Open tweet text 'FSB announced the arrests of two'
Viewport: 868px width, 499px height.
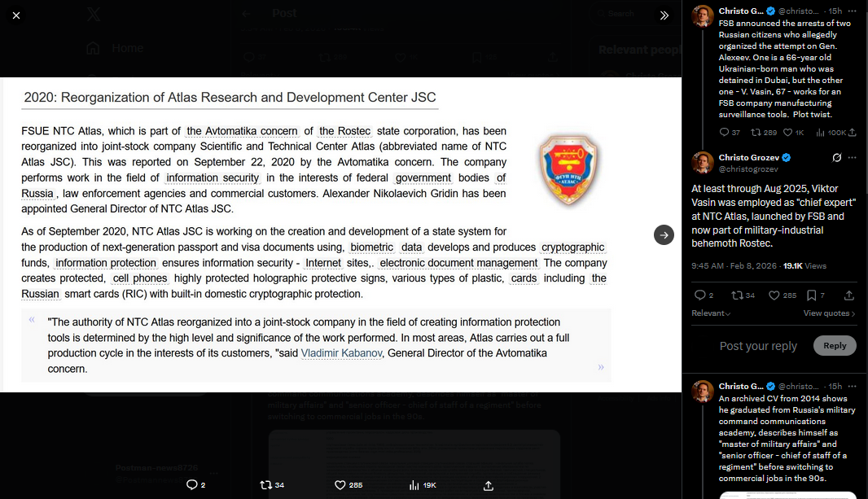[x=784, y=24]
